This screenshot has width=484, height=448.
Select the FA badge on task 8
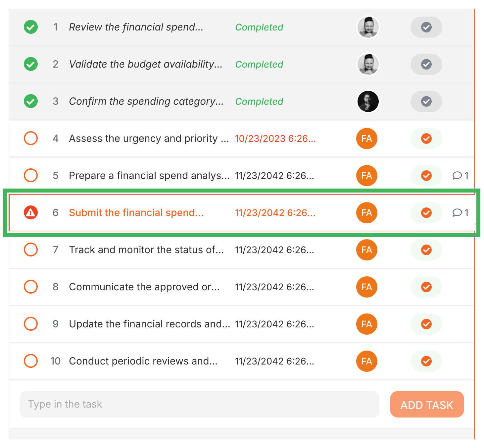pos(366,287)
